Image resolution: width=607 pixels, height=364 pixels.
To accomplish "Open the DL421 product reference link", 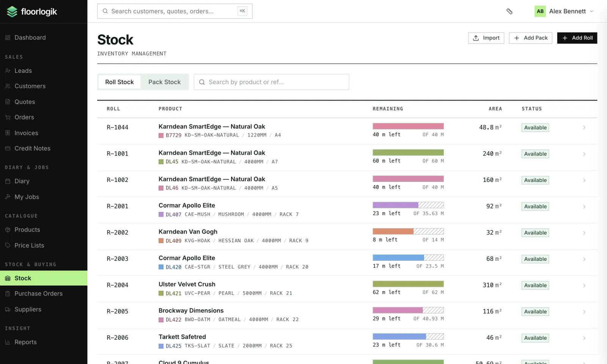I will [x=173, y=293].
